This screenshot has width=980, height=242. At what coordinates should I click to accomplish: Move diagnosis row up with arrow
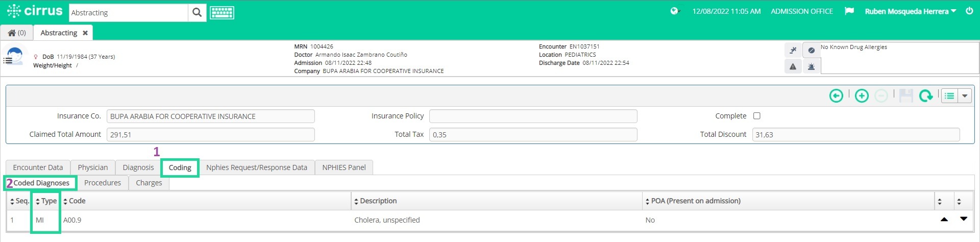pos(944,220)
